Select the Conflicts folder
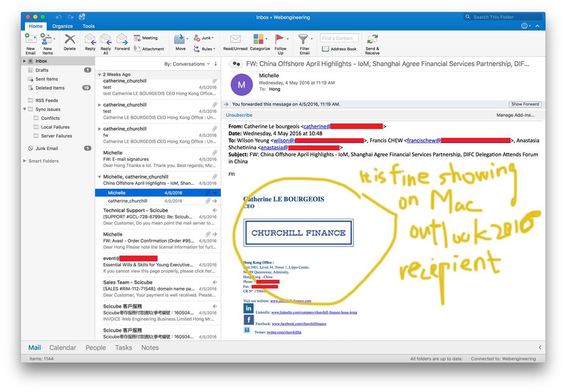The image size is (566, 392). point(57,118)
